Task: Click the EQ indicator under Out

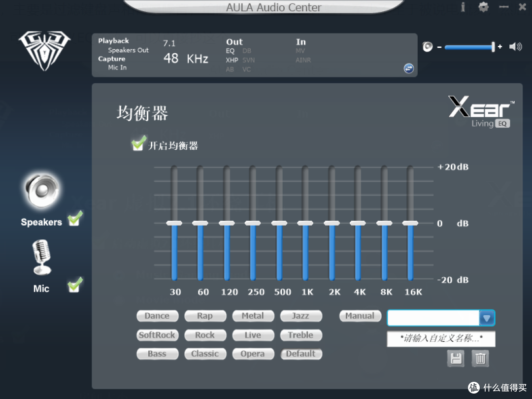Action: [x=230, y=51]
